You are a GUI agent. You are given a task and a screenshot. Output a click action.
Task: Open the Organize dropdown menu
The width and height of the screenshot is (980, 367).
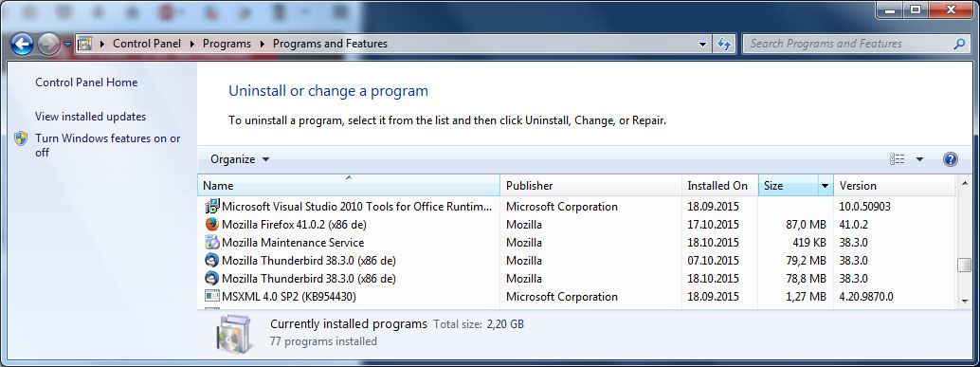point(240,159)
